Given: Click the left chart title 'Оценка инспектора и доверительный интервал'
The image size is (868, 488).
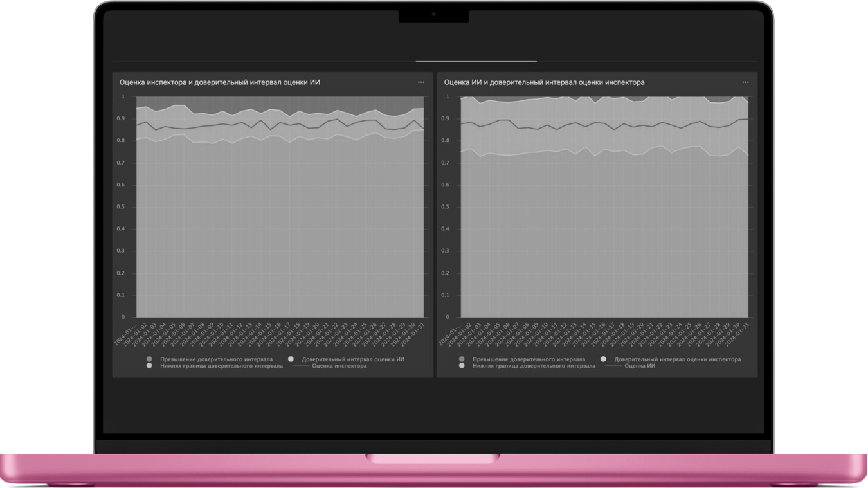Looking at the screenshot, I should (219, 82).
